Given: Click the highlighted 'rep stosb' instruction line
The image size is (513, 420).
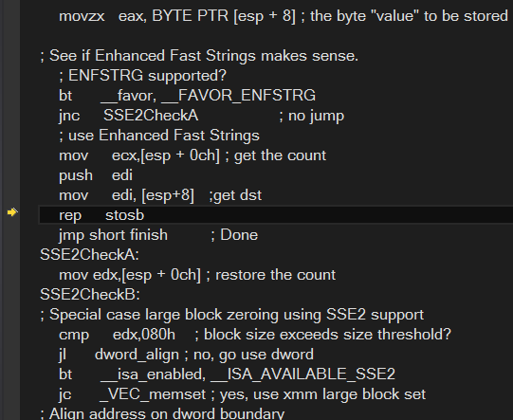Looking at the screenshot, I should pos(276,215).
